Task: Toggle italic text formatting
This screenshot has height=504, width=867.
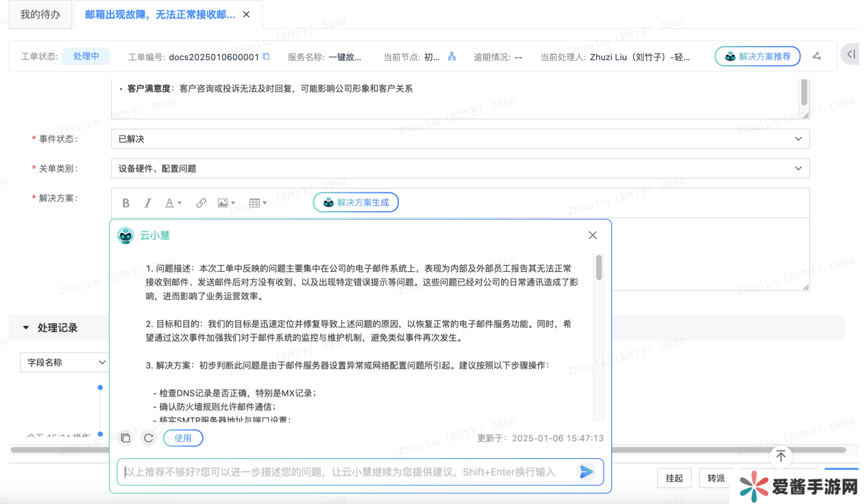Action: (x=147, y=203)
